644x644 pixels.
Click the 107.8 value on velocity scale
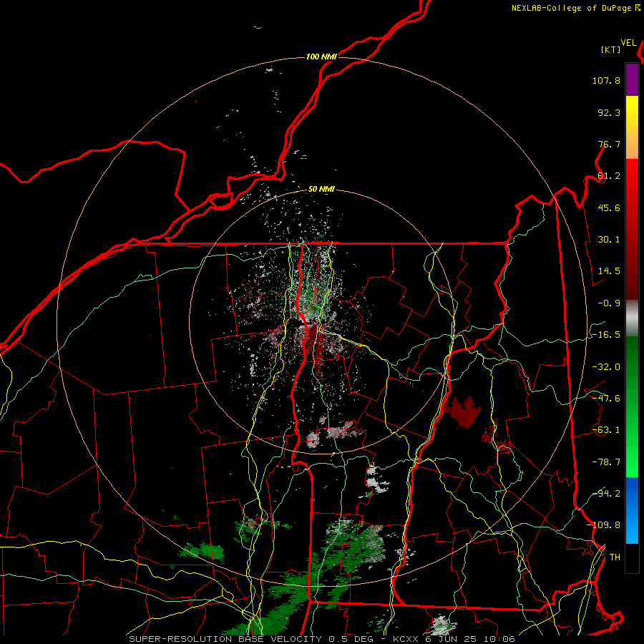pos(606,80)
